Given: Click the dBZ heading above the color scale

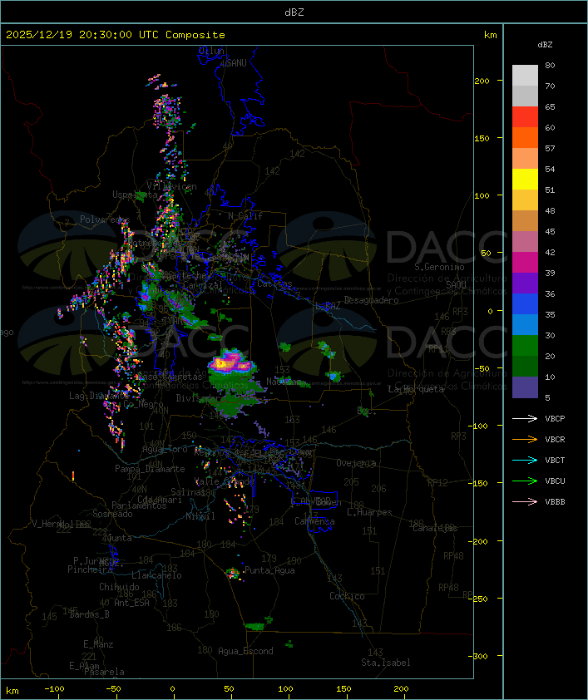Looking at the screenshot, I should [545, 45].
